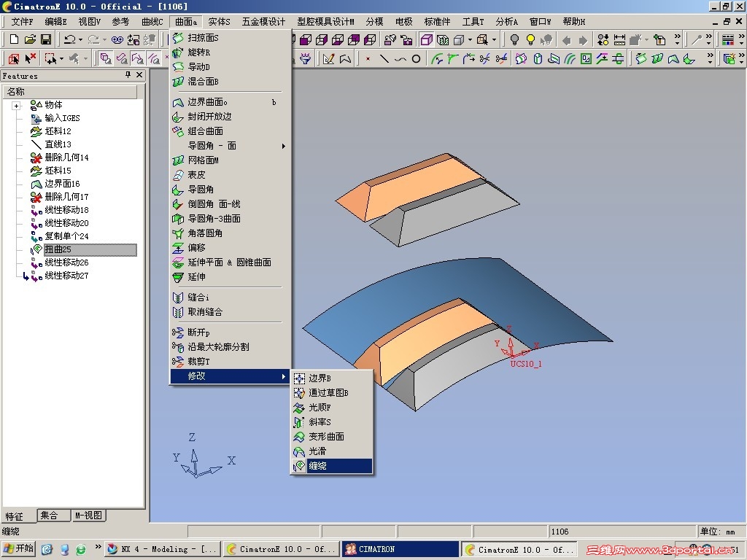747x560 pixels.
Task: Toggle the select faces filter icon
Action: pos(122,58)
